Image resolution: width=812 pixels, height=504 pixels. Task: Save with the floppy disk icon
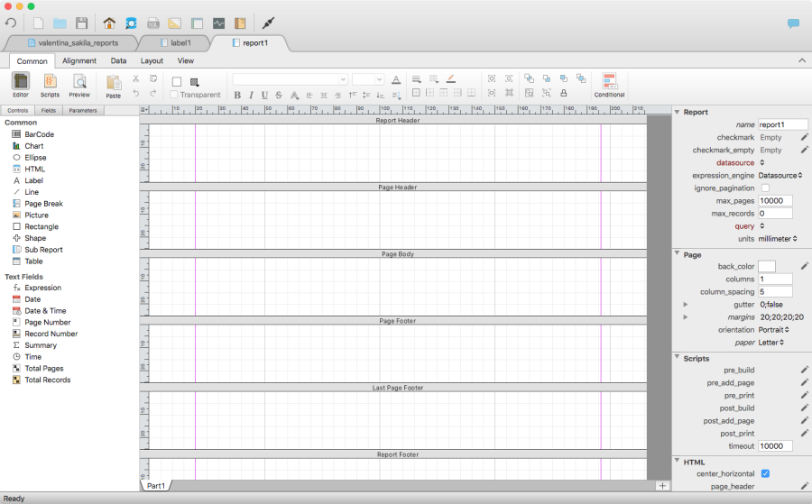tap(82, 23)
